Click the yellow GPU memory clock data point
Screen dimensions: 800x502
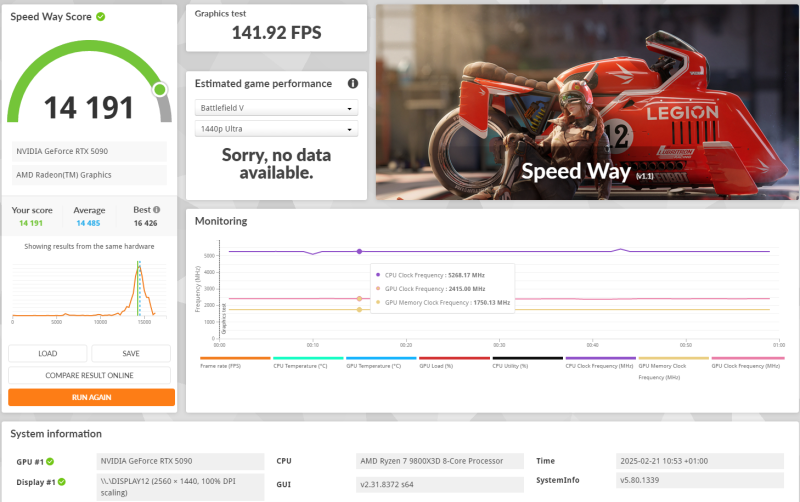(359, 310)
